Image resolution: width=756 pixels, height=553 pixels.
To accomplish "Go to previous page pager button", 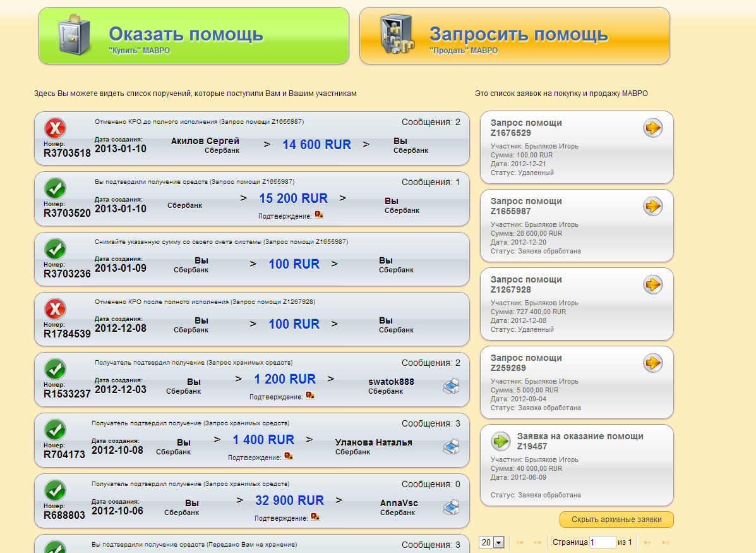I will pyautogui.click(x=537, y=542).
